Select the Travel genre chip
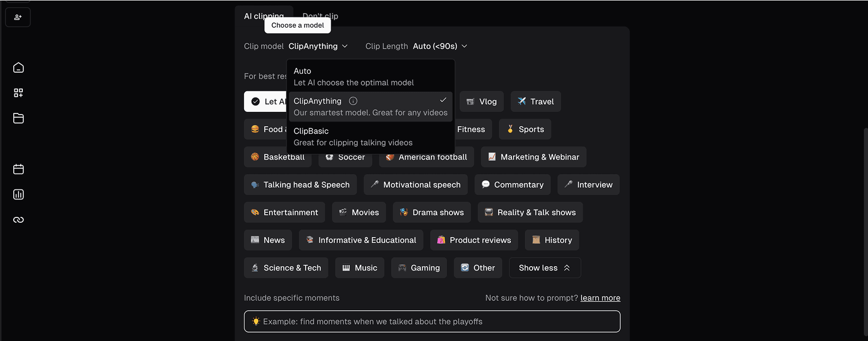 pyautogui.click(x=536, y=101)
